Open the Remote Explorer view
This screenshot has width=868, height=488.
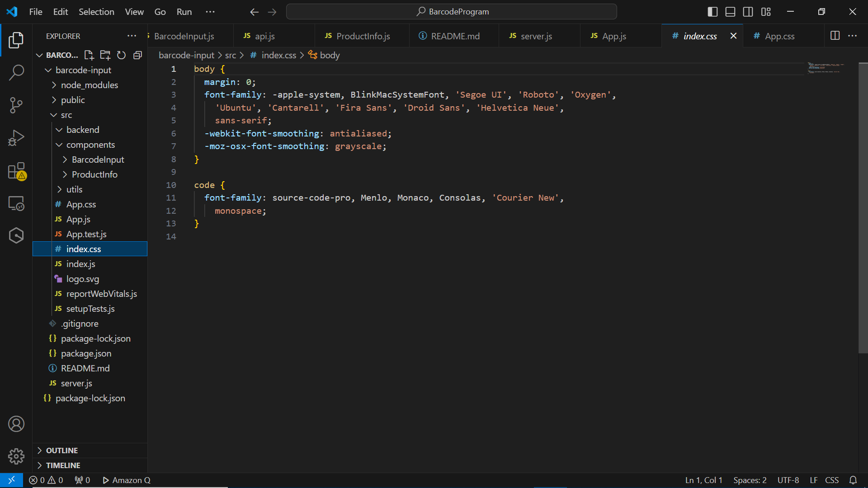(16, 203)
